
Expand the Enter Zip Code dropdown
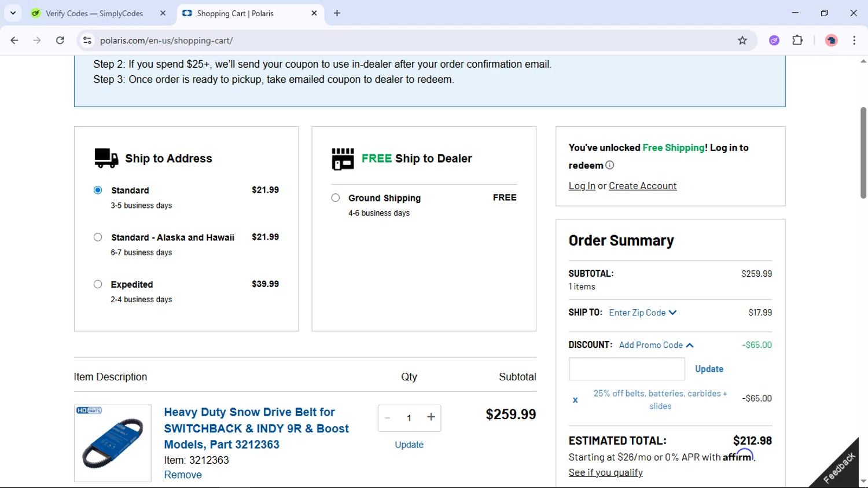point(642,313)
